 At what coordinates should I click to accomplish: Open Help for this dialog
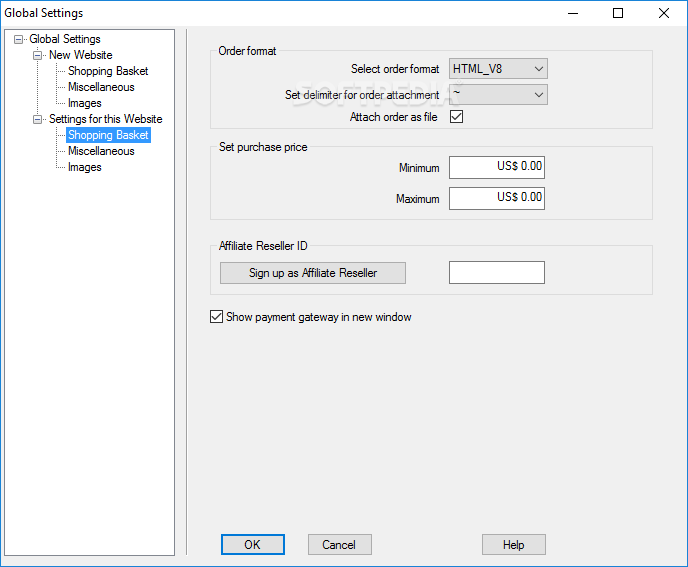coord(514,545)
